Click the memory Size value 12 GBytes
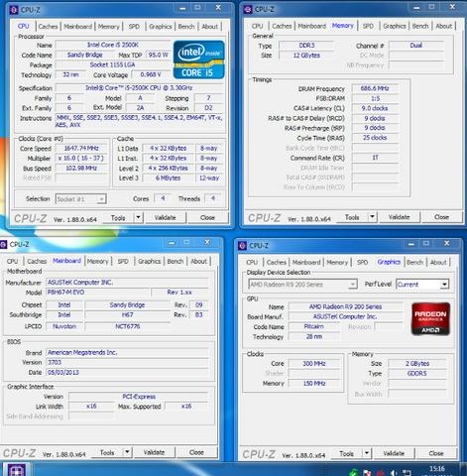467x476 pixels. point(306,56)
